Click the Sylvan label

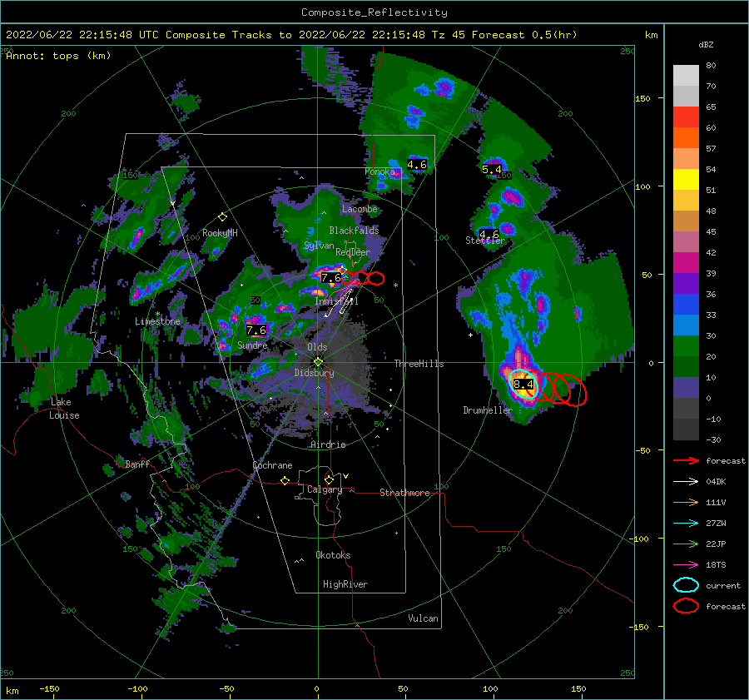pyautogui.click(x=319, y=246)
